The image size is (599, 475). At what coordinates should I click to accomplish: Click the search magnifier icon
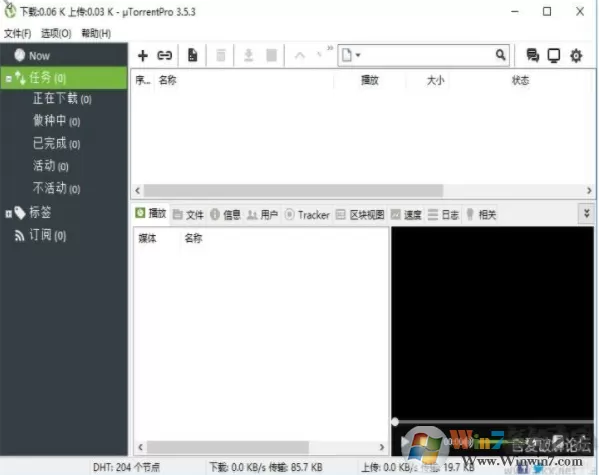click(x=500, y=55)
